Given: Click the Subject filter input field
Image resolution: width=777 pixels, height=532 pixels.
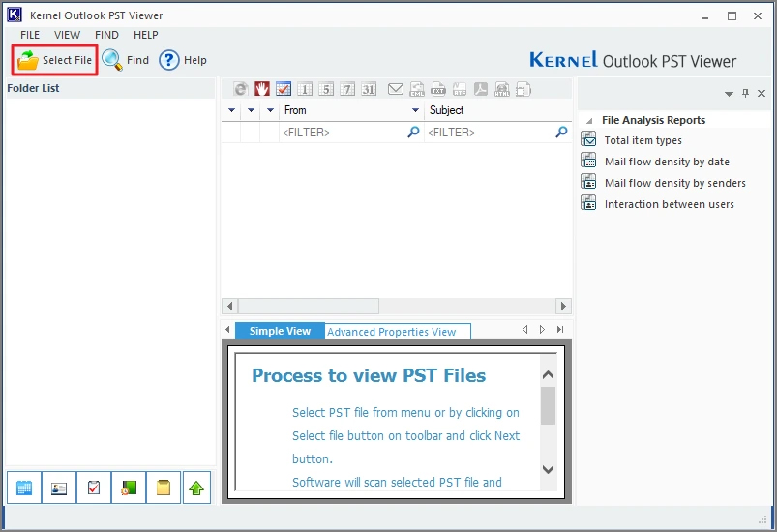Looking at the screenshot, I should (489, 133).
